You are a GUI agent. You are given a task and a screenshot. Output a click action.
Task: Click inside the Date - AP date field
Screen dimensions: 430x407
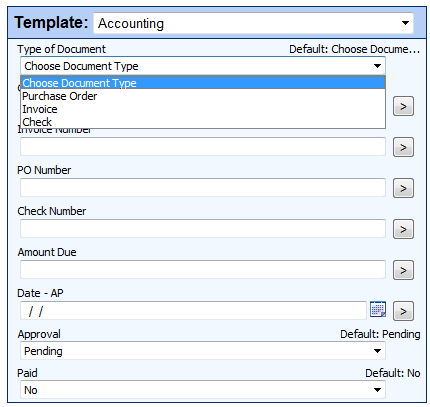tap(193, 311)
